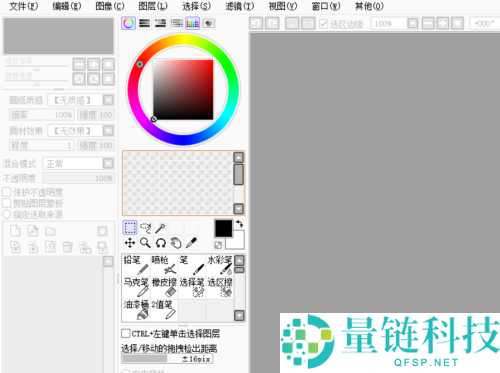500x373 pixels.
Task: Check 保护不透明度 option
Action: 7,192
